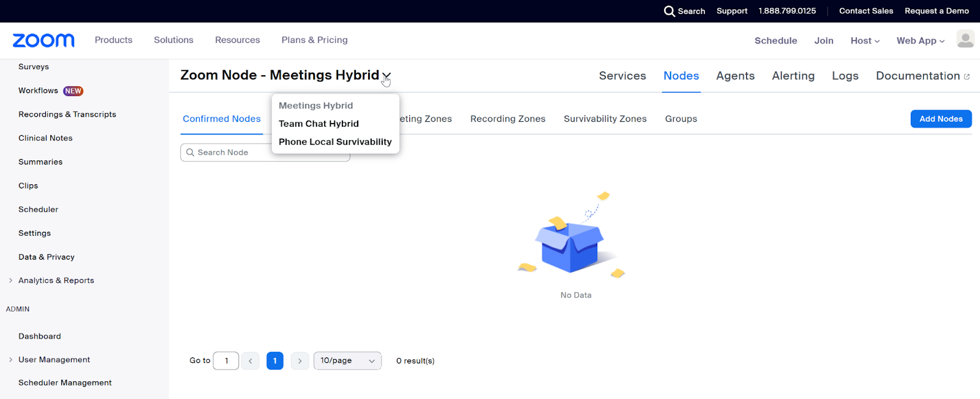
Task: Click the Request a Demo link
Action: [937, 11]
